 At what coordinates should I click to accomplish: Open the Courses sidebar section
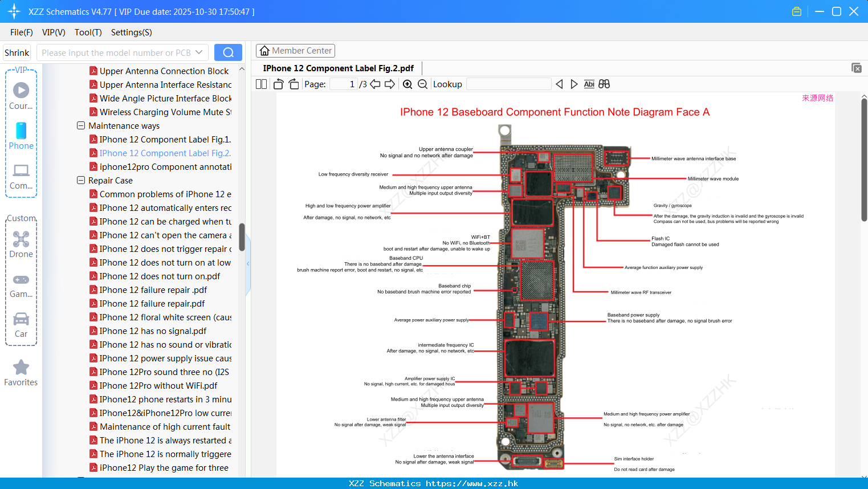21,97
